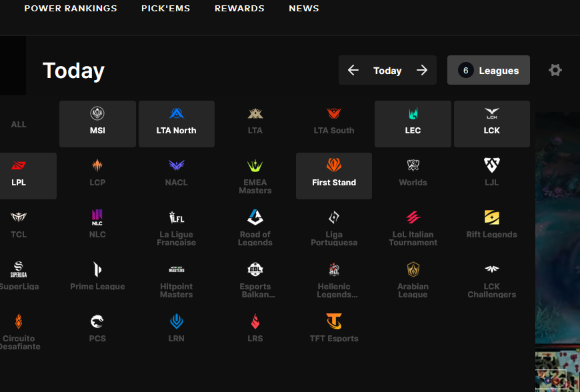This screenshot has height=392, width=580.
Task: Open the News tab
Action: (x=304, y=8)
